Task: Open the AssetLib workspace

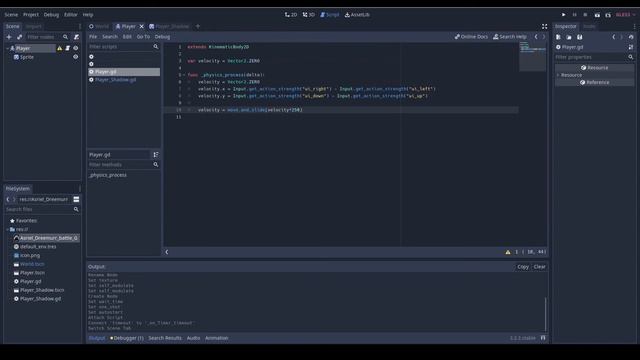Action: pyautogui.click(x=357, y=15)
